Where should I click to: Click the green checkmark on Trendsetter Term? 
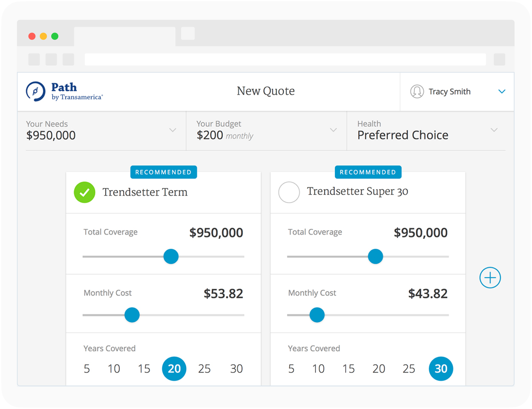[x=84, y=192]
